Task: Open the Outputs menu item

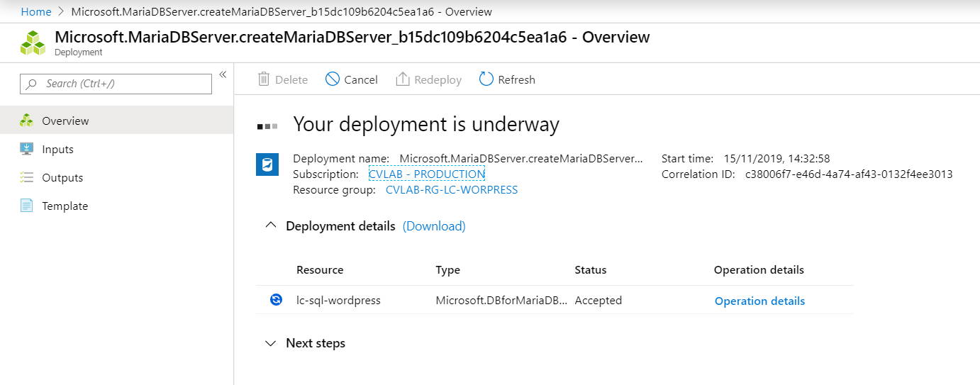Action: tap(116, 177)
